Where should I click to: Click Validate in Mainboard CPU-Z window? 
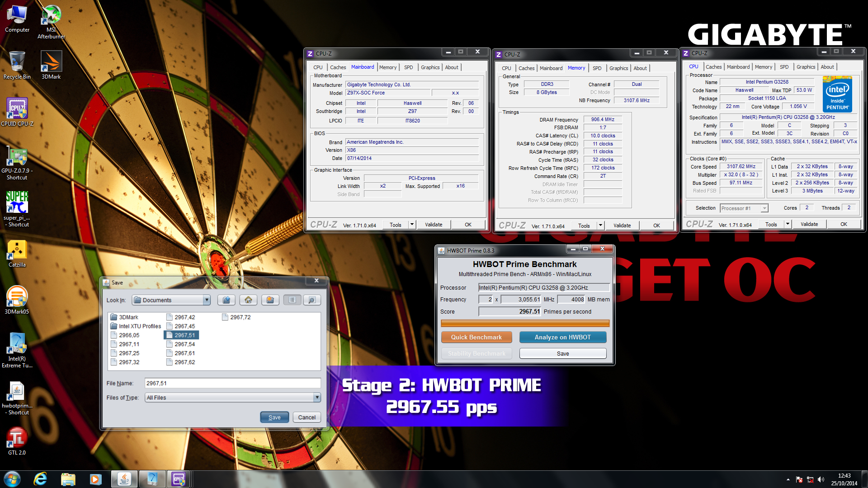click(434, 225)
